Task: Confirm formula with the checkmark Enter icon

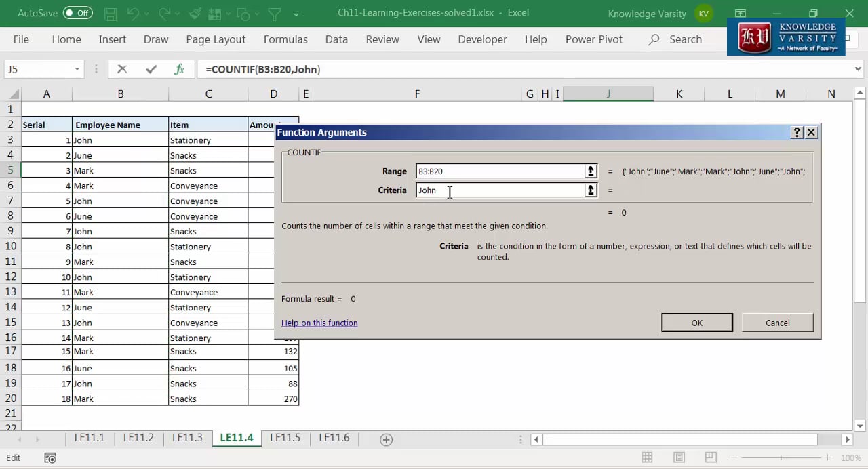Action: [151, 69]
